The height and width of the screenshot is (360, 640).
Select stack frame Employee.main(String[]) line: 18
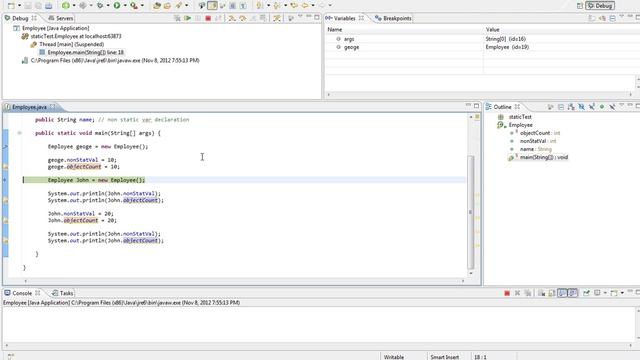click(85, 52)
